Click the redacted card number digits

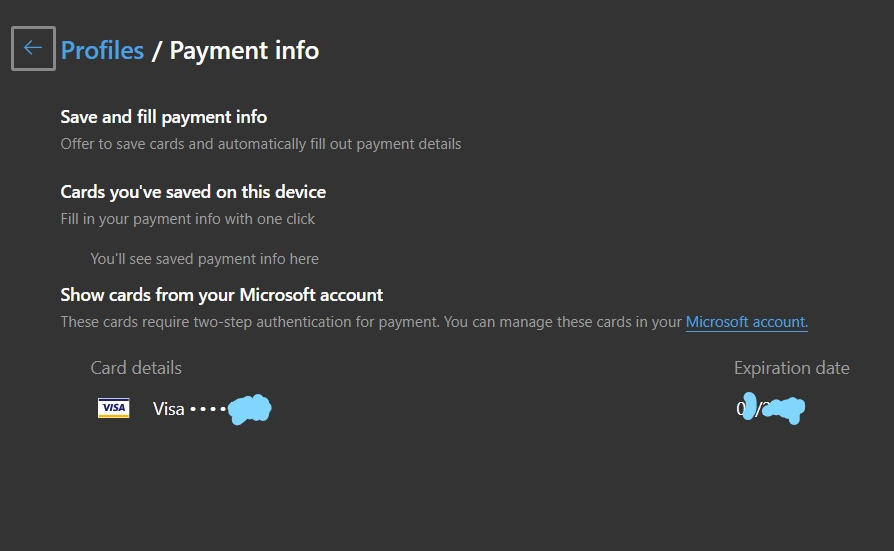point(249,408)
